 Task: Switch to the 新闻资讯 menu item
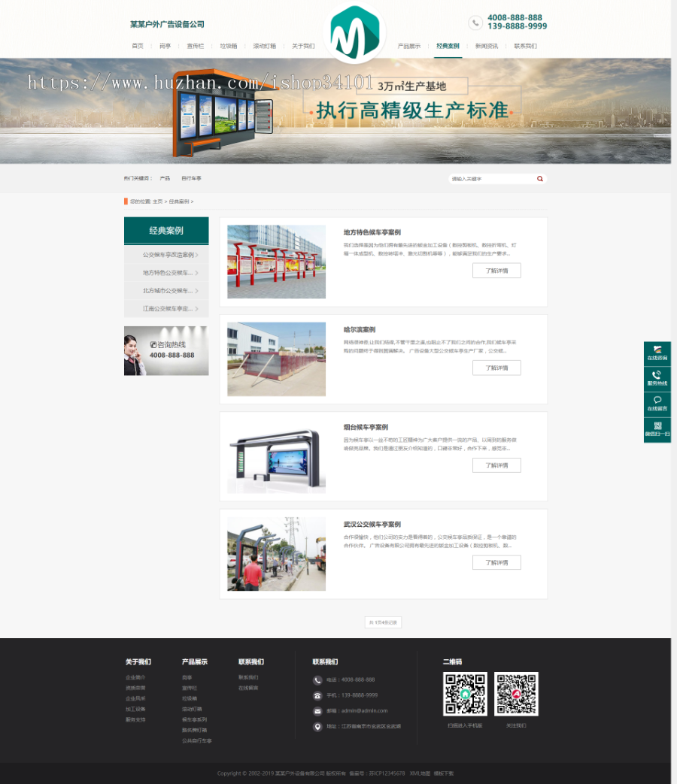tap(487, 46)
